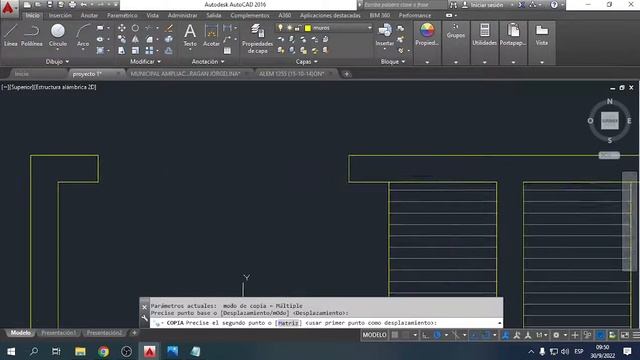Click the command line input field
The image size is (640, 360).
point(327,323)
